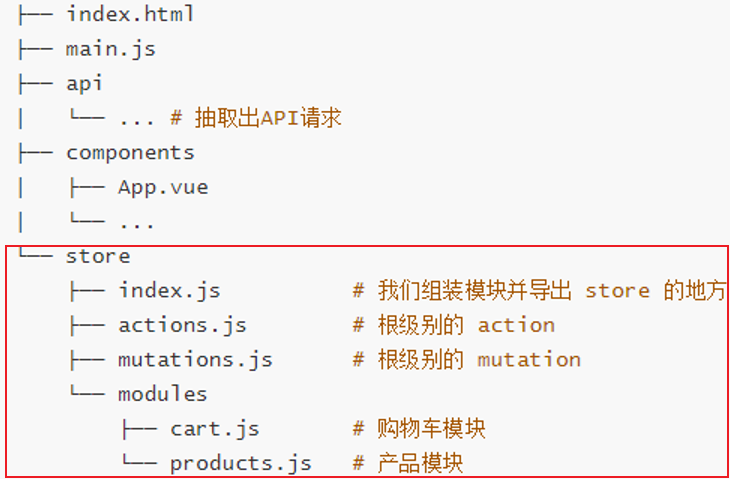Viewport: 730px width, 479px height.
Task: Select index.js under store
Action: tap(169, 291)
